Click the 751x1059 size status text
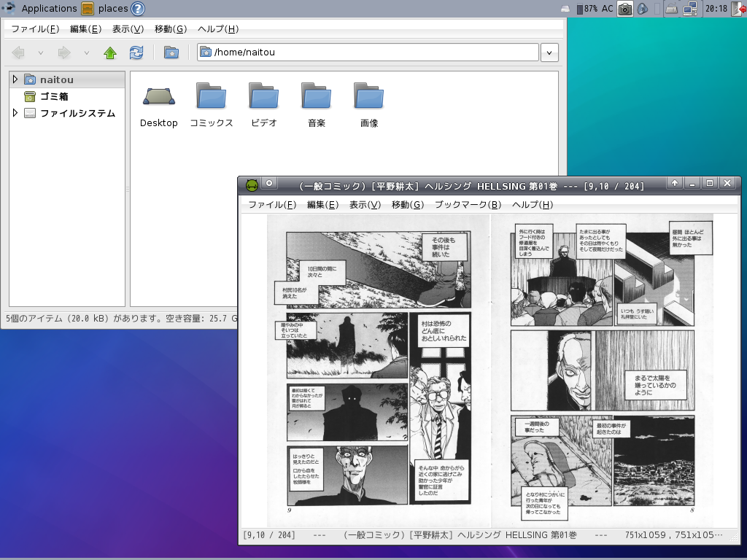 click(x=673, y=535)
